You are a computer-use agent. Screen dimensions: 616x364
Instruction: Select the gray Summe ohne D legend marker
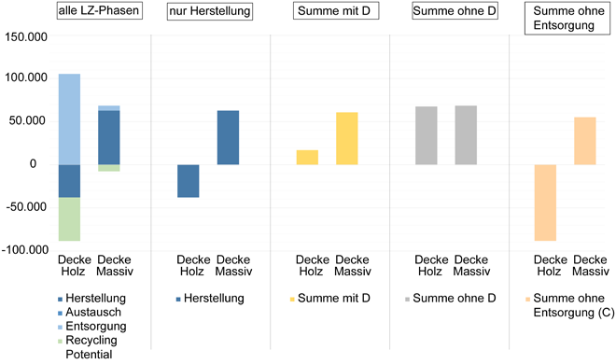407,300
